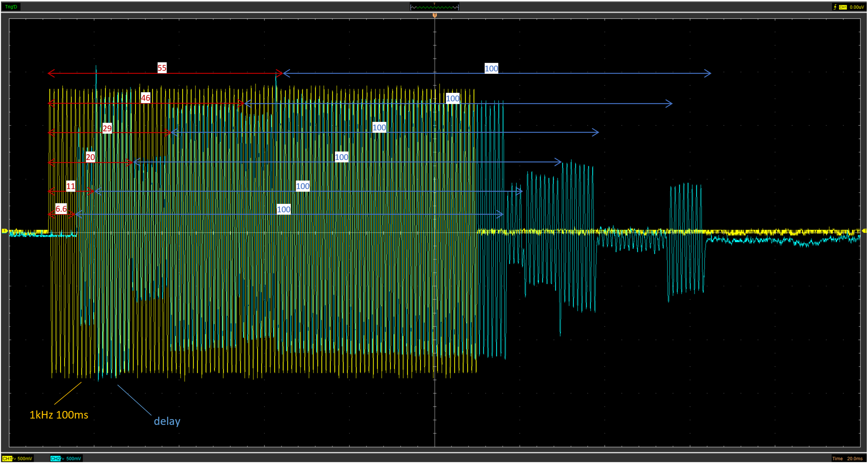868x463 pixels.
Task: Open the CH2 500mV vertical scale setting
Action: click(73, 458)
